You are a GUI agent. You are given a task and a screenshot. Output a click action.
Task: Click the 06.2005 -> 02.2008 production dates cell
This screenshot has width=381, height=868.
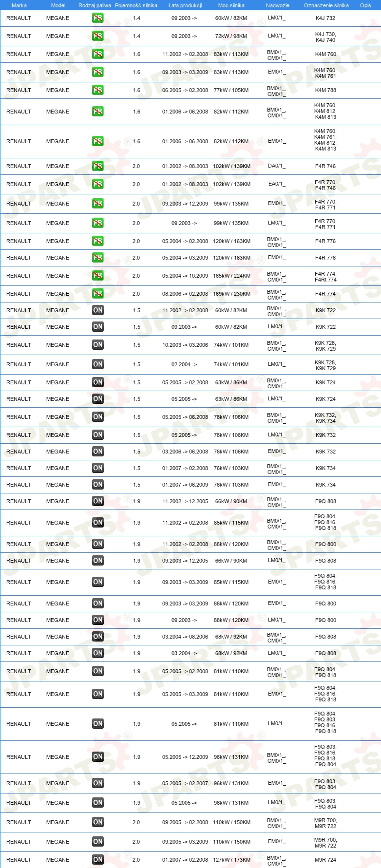pyautogui.click(x=185, y=90)
